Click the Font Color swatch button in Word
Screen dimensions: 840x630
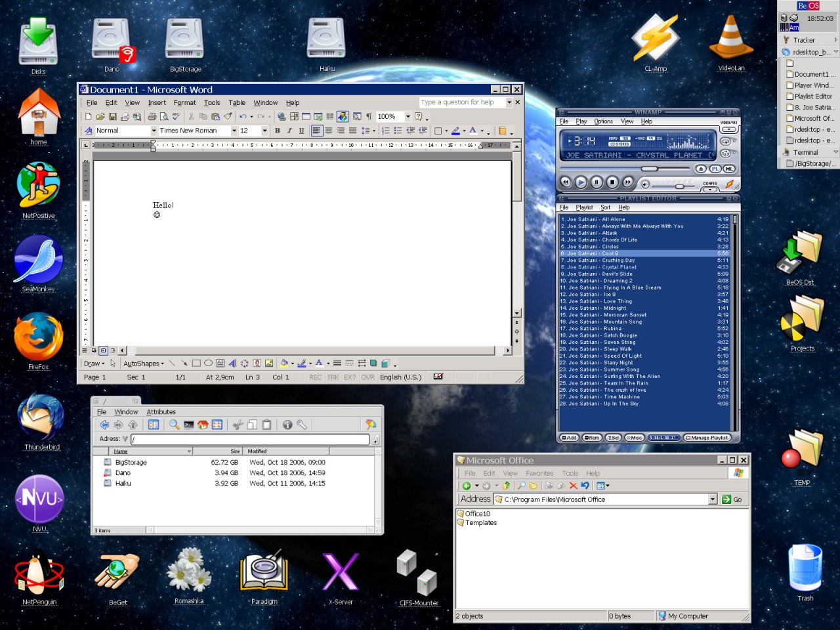474,131
